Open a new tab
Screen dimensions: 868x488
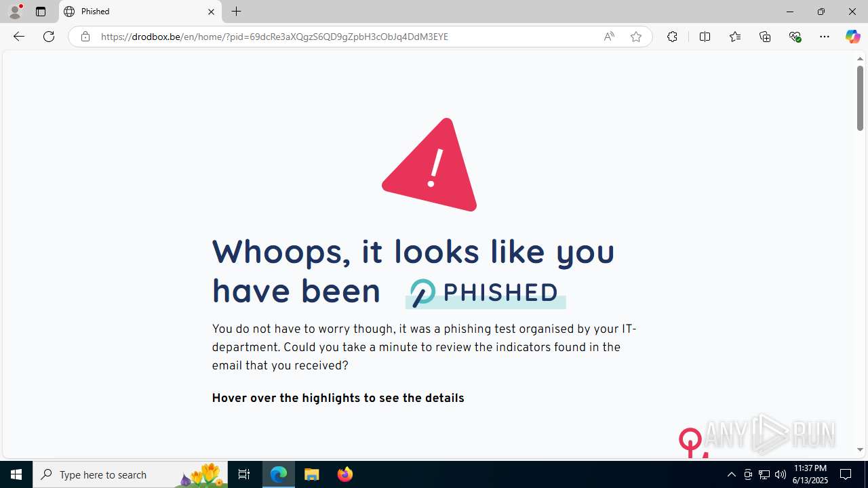237,12
